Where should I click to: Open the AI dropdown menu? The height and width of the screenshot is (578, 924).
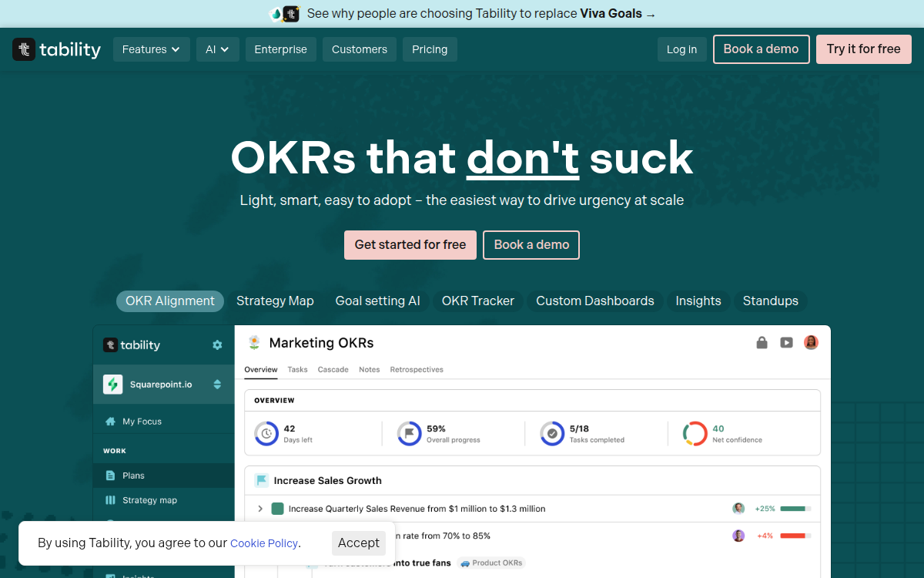(x=218, y=49)
